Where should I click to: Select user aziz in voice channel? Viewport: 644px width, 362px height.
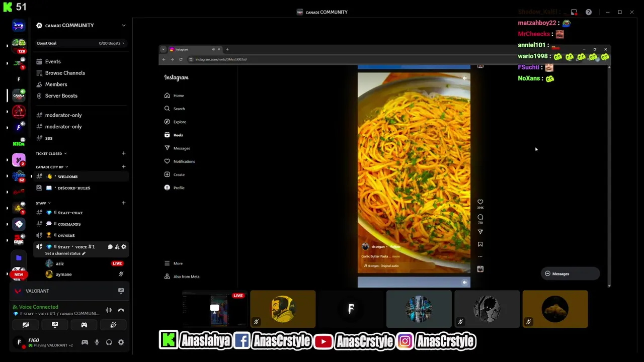[60, 263]
